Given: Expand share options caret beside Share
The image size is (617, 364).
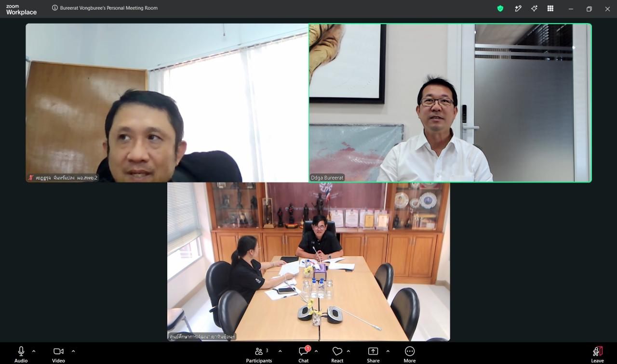Looking at the screenshot, I should pyautogui.click(x=388, y=351).
